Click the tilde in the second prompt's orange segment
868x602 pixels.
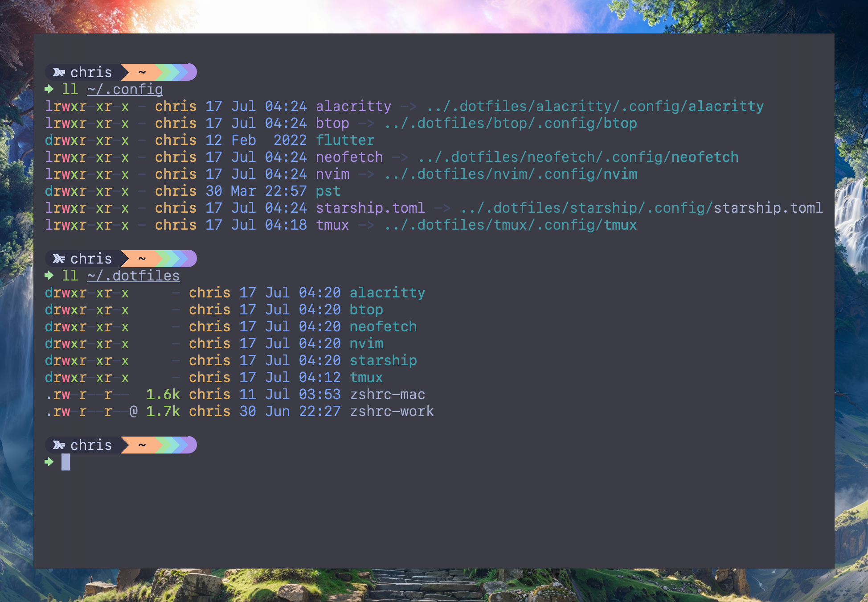142,259
